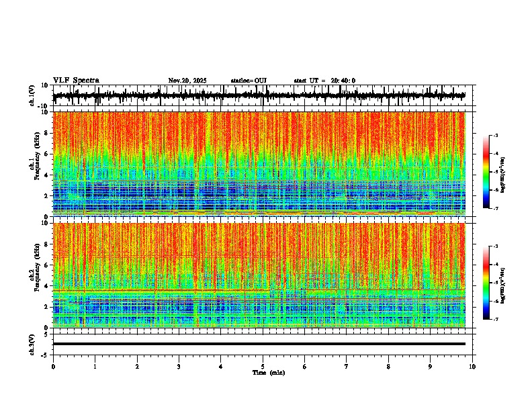This screenshot has width=532, height=411.
Task: Click the "5" tick on ch.3(V) axis
Action: click(47, 334)
